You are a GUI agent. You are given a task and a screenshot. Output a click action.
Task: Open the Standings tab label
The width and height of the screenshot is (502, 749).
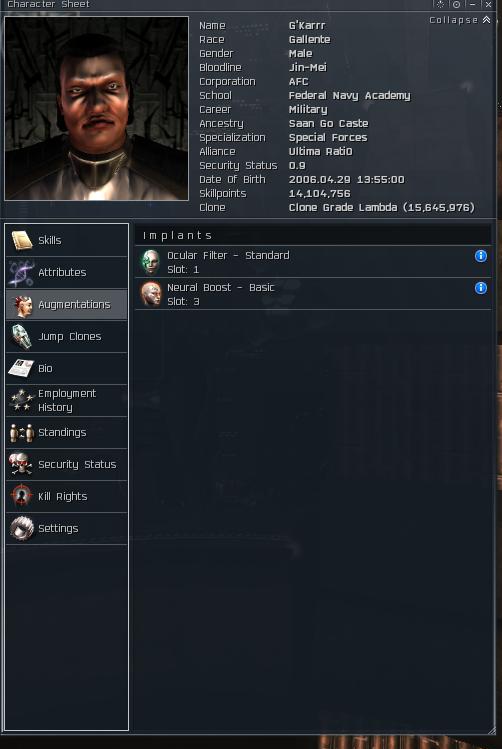(62, 432)
